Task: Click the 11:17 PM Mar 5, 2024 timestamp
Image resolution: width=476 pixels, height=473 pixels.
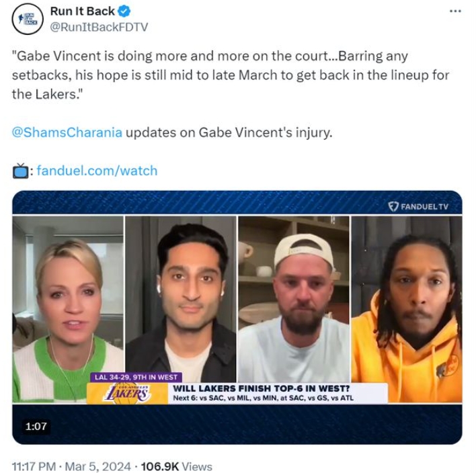Action: click(x=71, y=466)
